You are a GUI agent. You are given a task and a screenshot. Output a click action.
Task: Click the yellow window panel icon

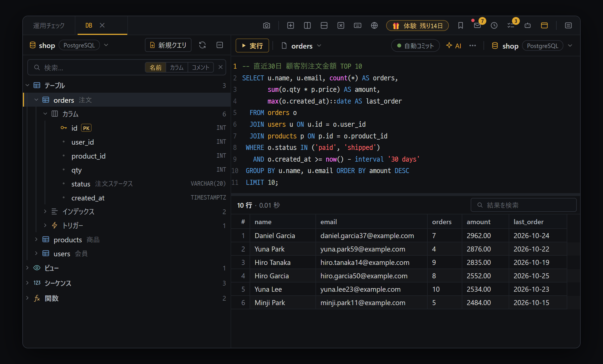coord(544,25)
